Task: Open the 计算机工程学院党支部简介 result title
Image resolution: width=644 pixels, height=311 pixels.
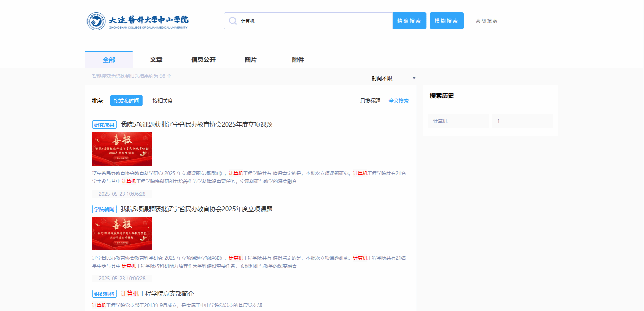Action: click(157, 294)
